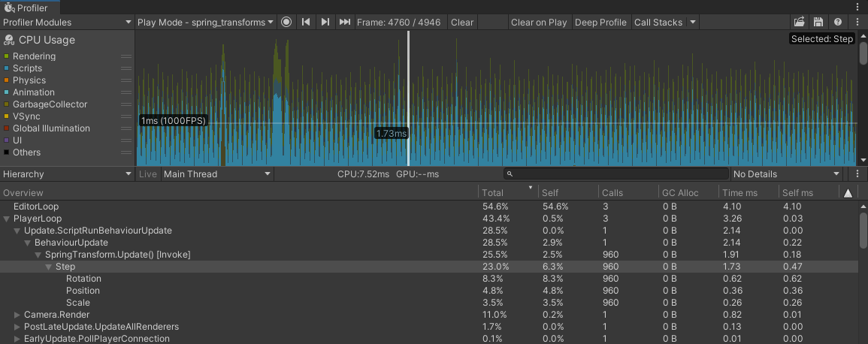The width and height of the screenshot is (868, 344).
Task: Collapse the PlayerLoop tree row
Action: tap(7, 219)
